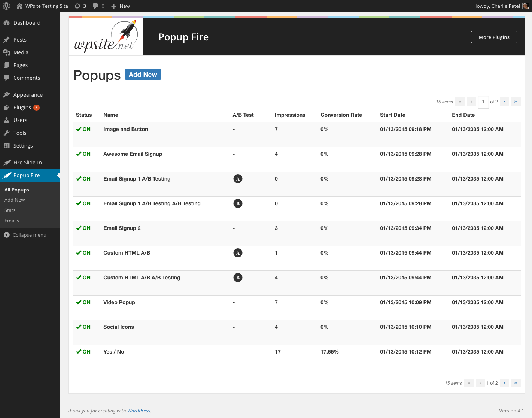Screen dimensions: 532x418
Task: Open the Social Icons popup
Action: (x=119, y=327)
